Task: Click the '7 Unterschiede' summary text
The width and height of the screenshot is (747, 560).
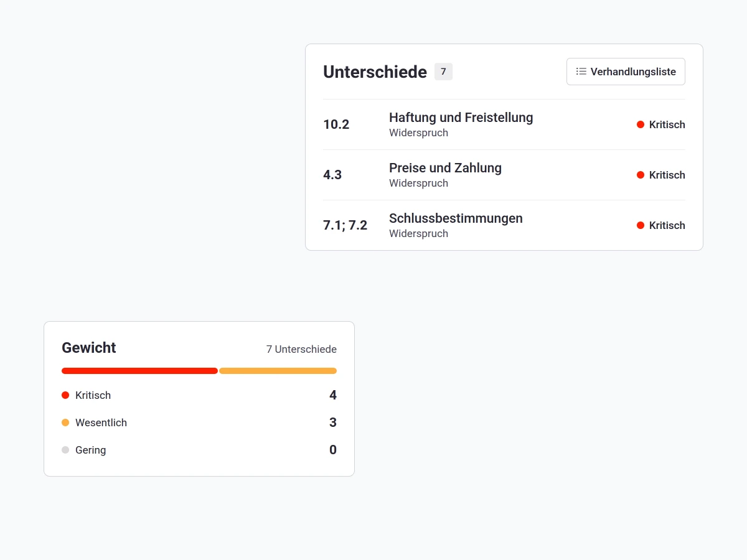Action: click(301, 349)
